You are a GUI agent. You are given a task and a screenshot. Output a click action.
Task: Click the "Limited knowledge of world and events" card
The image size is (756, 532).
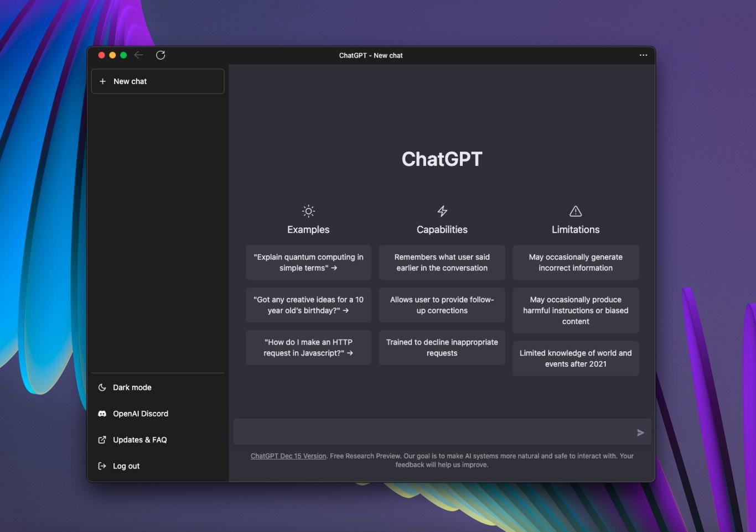(x=576, y=359)
